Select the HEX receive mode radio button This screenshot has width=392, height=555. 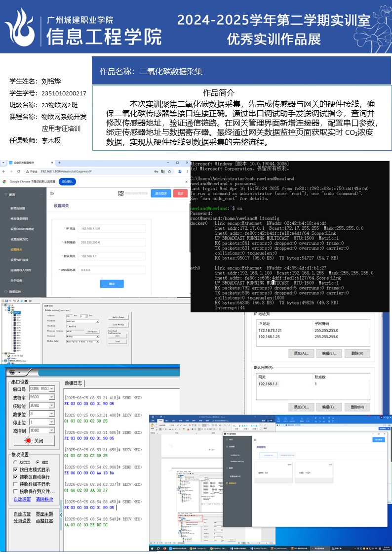click(x=38, y=462)
